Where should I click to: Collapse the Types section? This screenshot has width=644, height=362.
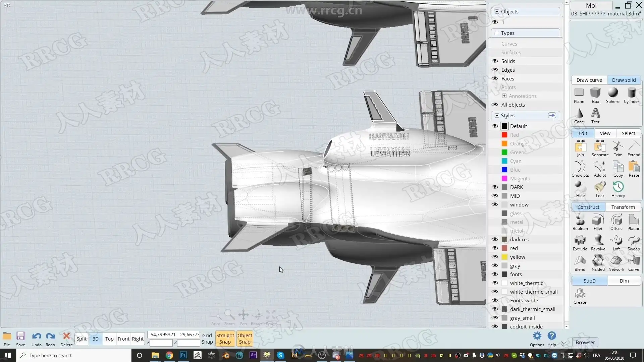click(x=497, y=33)
